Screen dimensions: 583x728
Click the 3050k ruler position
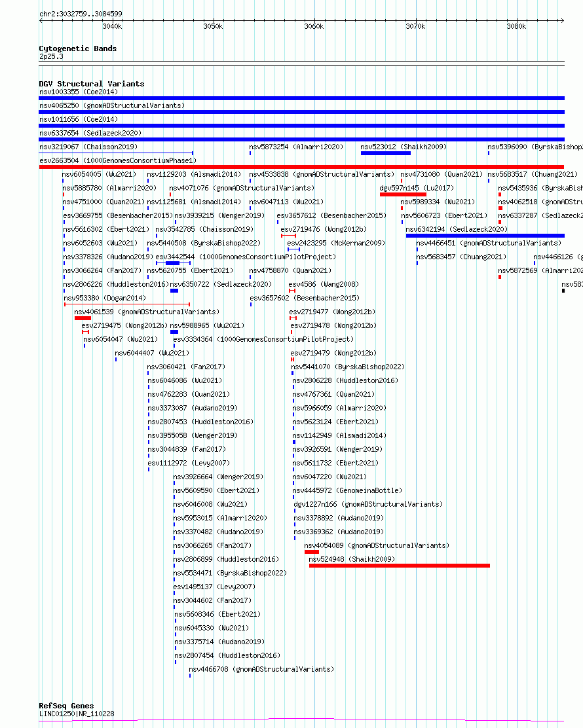pyautogui.click(x=213, y=26)
